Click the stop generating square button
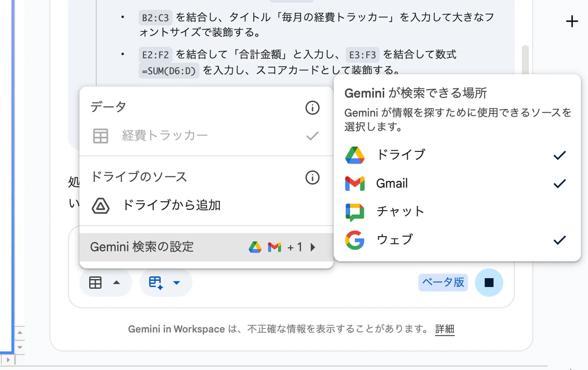 click(489, 283)
